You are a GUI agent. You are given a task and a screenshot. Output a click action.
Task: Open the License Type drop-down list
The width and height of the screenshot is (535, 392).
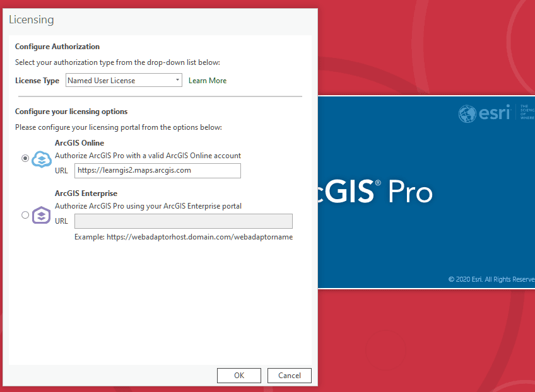(x=124, y=81)
